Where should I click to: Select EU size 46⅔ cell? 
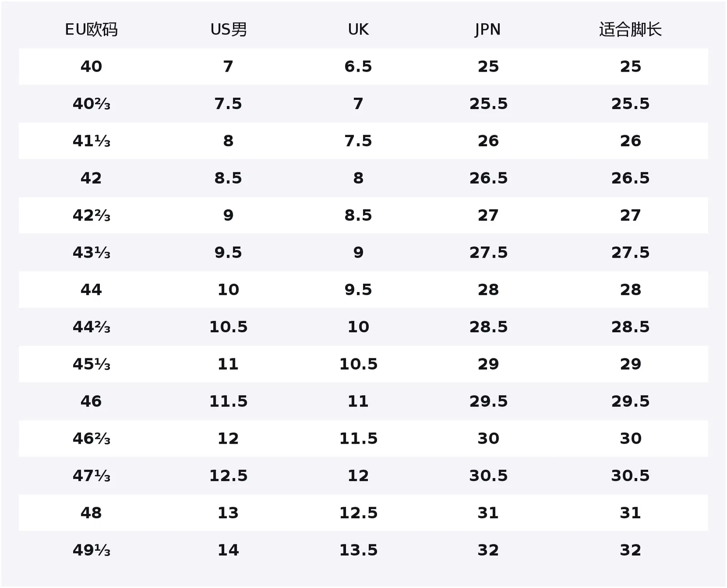coord(91,439)
